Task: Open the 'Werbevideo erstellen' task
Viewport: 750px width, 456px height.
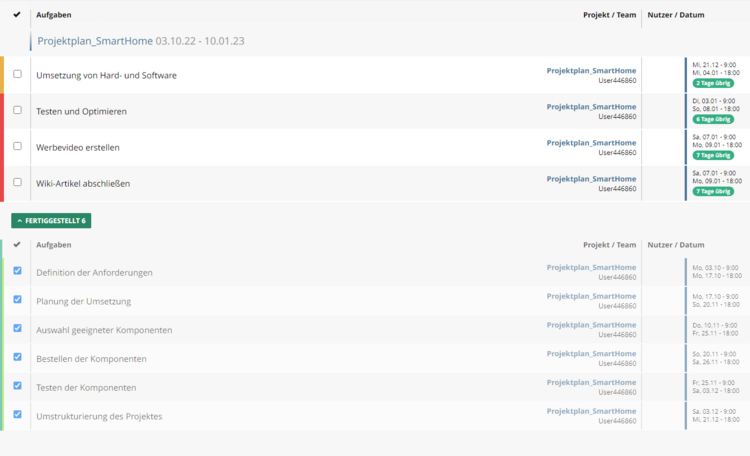Action: (x=78, y=147)
